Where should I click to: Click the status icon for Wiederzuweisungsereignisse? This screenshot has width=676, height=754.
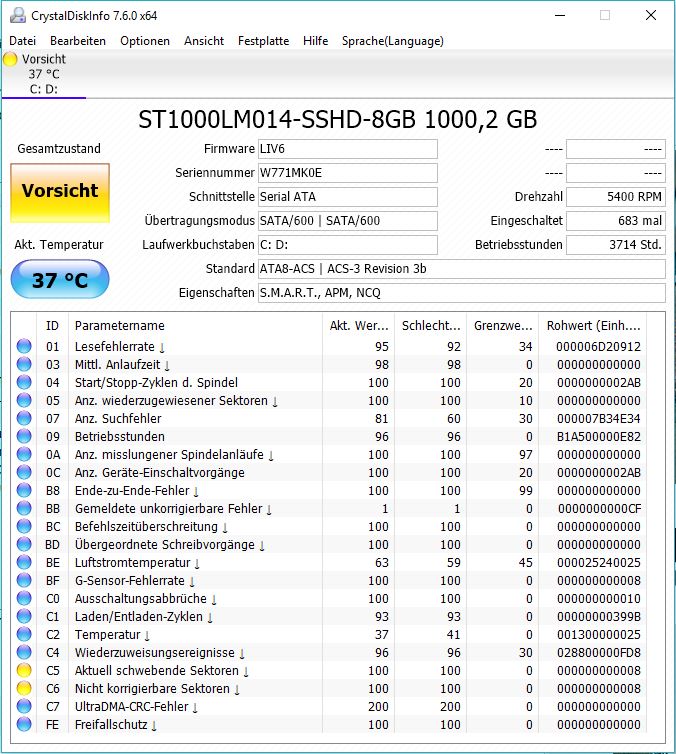[x=24, y=653]
